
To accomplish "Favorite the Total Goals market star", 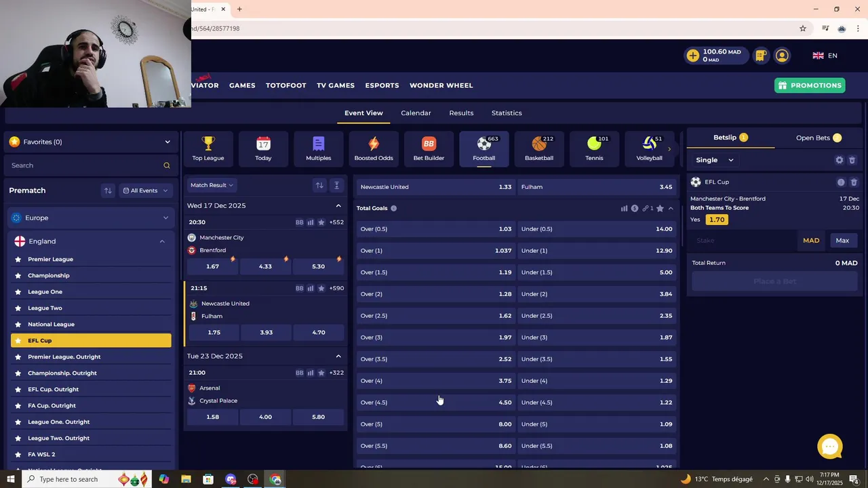I will (x=660, y=208).
